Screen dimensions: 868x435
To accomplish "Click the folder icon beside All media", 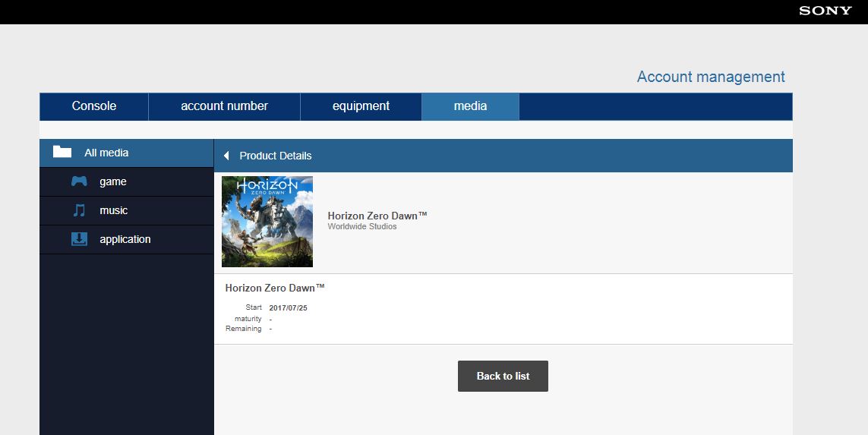I will point(62,152).
